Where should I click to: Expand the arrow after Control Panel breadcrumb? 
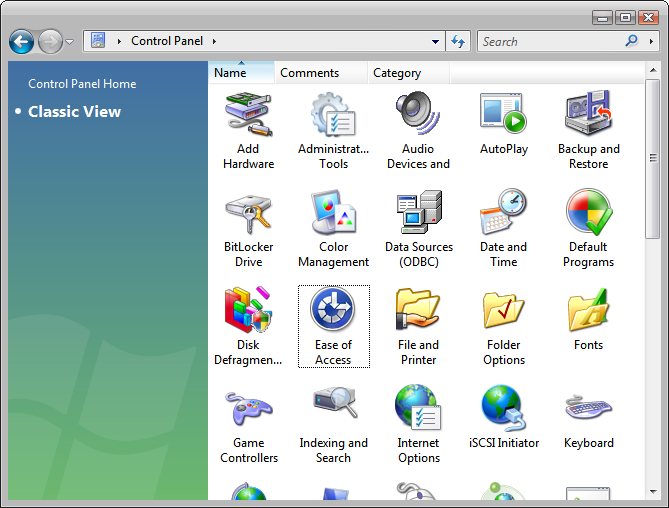214,42
